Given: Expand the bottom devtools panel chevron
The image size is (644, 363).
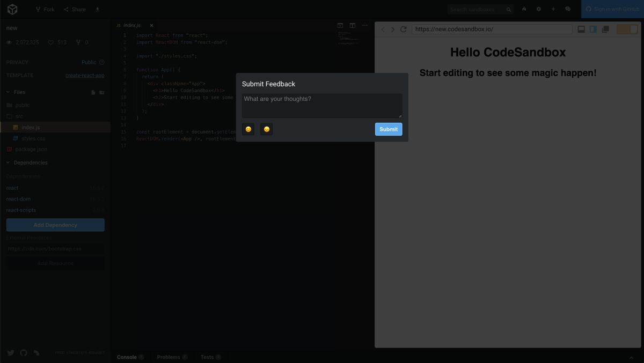Looking at the screenshot, I should pyautogui.click(x=632, y=357).
